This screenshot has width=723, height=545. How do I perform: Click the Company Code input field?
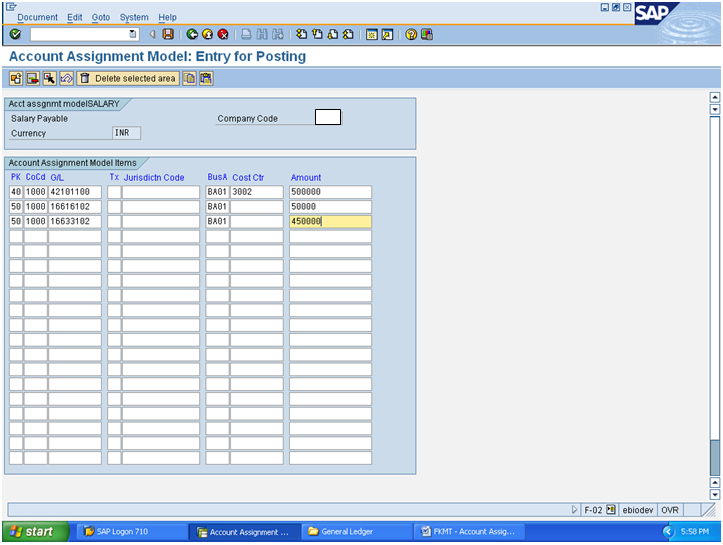pyautogui.click(x=328, y=117)
